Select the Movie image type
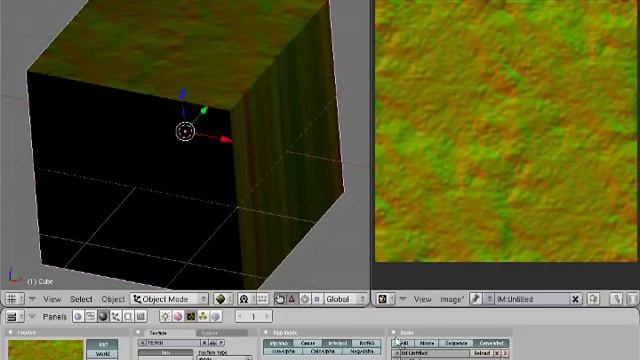This screenshot has width=640, height=360. (x=427, y=343)
